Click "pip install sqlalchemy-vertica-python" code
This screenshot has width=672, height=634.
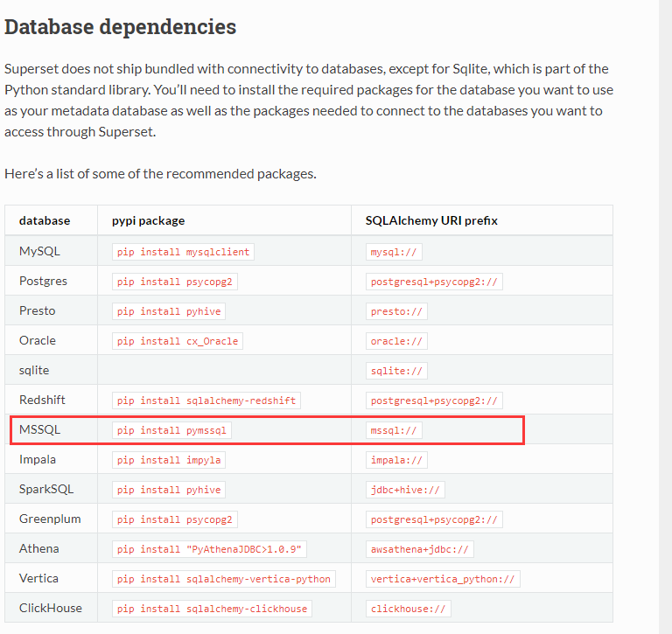[224, 579]
